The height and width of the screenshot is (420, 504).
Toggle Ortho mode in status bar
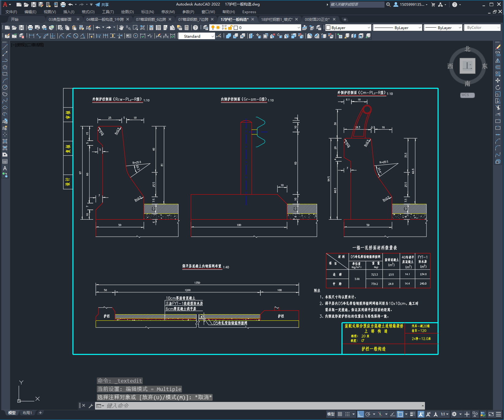[x=360, y=414]
